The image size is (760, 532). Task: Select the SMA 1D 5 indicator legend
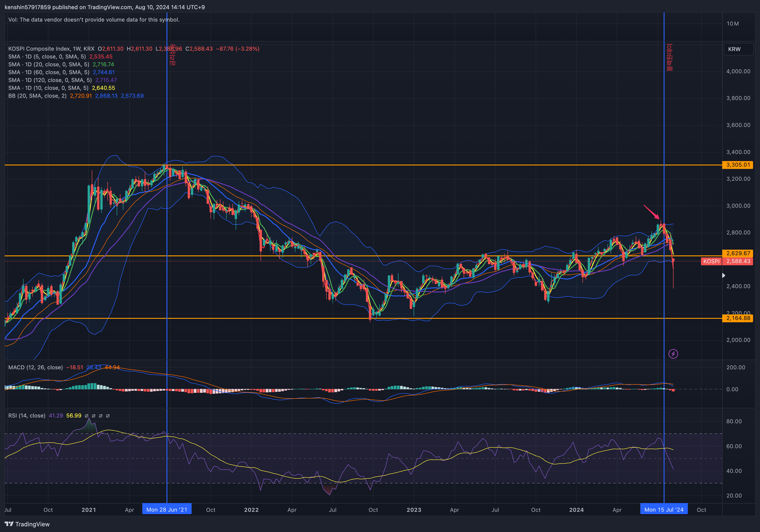pyautogui.click(x=60, y=57)
